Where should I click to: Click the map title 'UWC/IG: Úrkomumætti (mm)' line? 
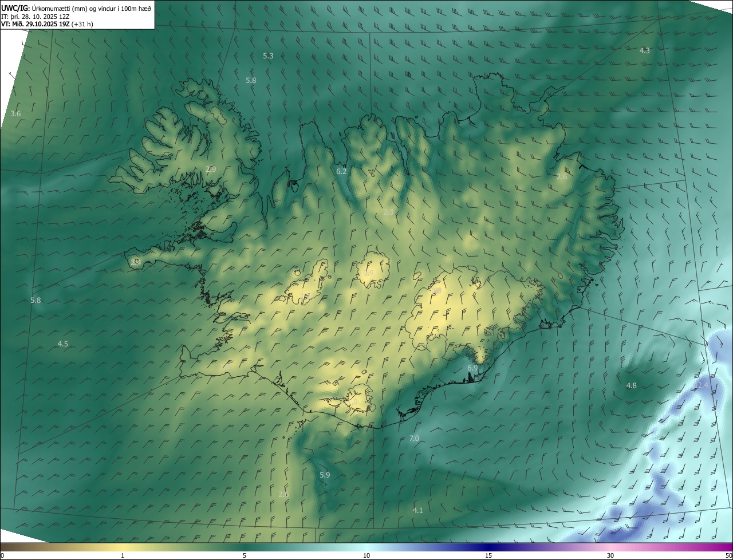coord(76,7)
